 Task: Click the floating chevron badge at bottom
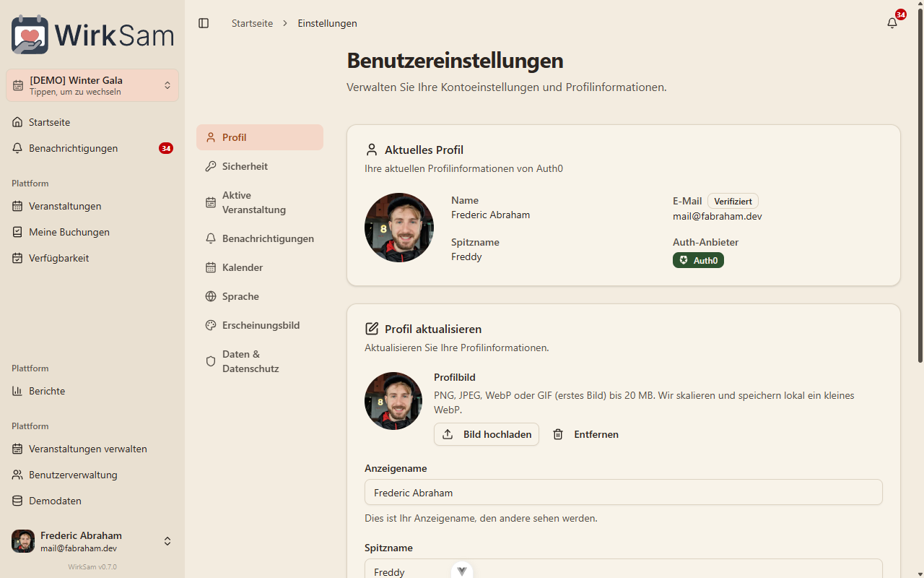(x=462, y=570)
